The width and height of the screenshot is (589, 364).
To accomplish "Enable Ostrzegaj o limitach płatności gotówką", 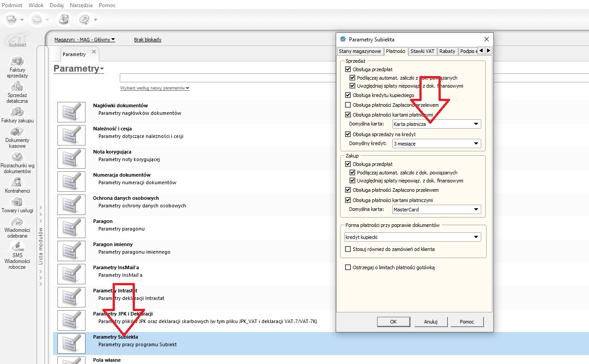I will [x=348, y=267].
